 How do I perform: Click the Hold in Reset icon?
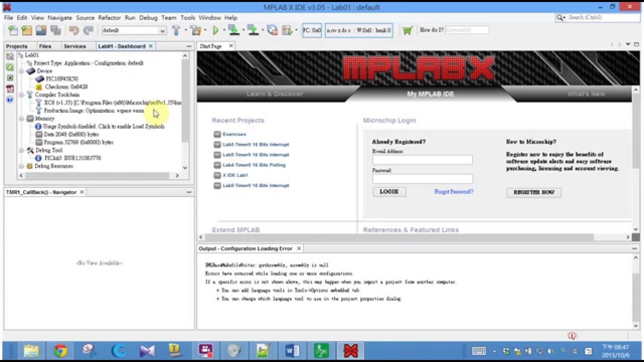pos(272,30)
